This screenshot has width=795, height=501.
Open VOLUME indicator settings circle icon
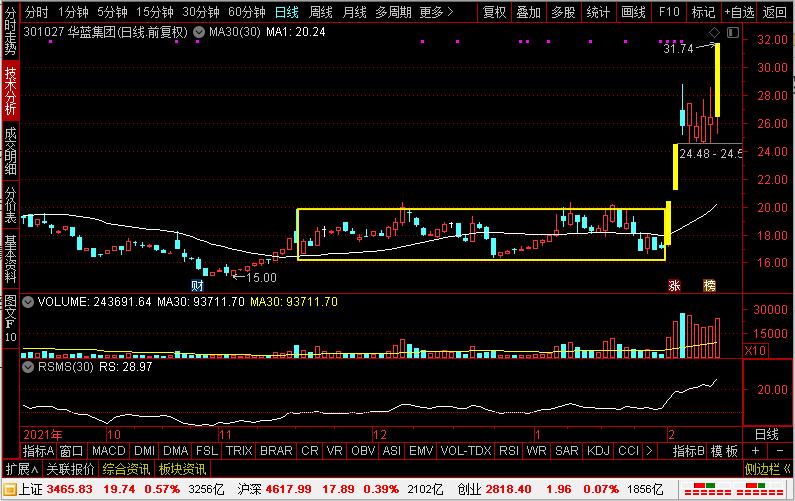click(x=28, y=300)
